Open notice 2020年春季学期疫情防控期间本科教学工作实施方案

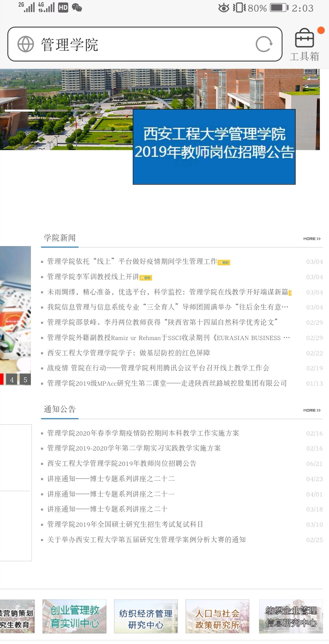(x=143, y=433)
